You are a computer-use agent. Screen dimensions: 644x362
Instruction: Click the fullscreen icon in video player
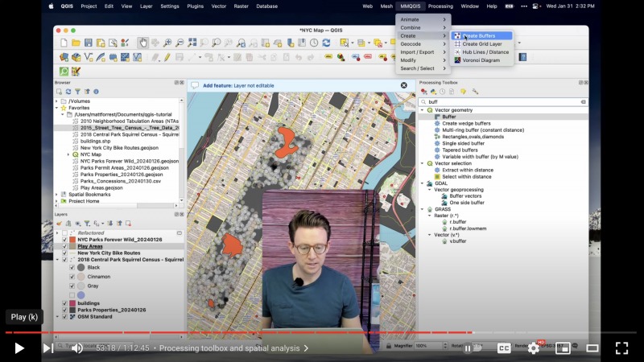621,348
